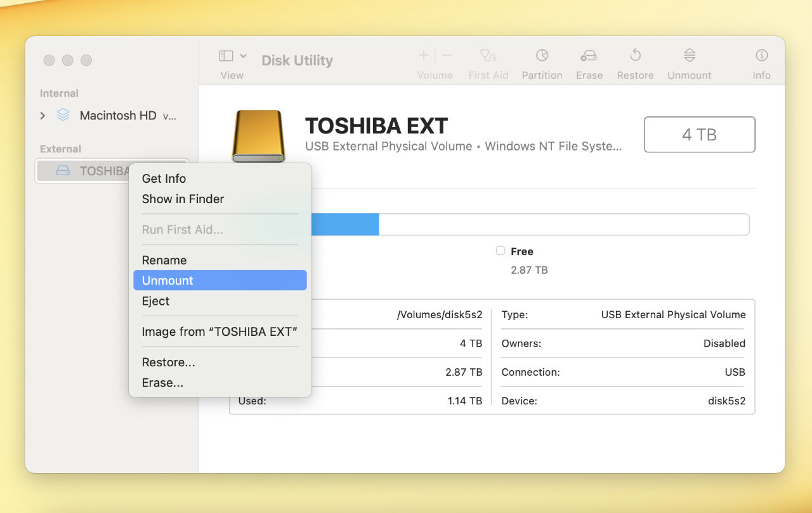Click the TOSHIBA EXT volume title
Screen dimensions: 812x513
point(377,126)
